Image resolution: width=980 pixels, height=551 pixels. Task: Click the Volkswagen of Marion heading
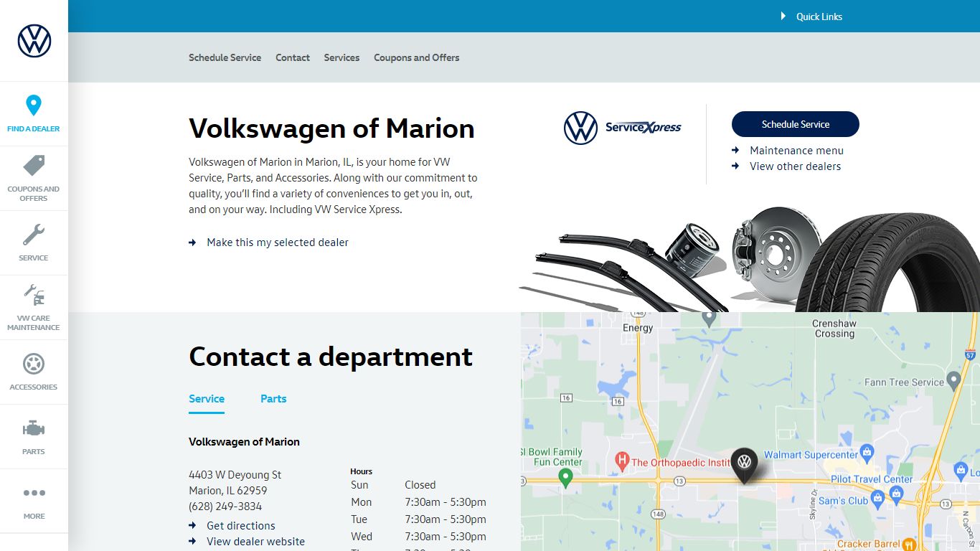pyautogui.click(x=331, y=128)
